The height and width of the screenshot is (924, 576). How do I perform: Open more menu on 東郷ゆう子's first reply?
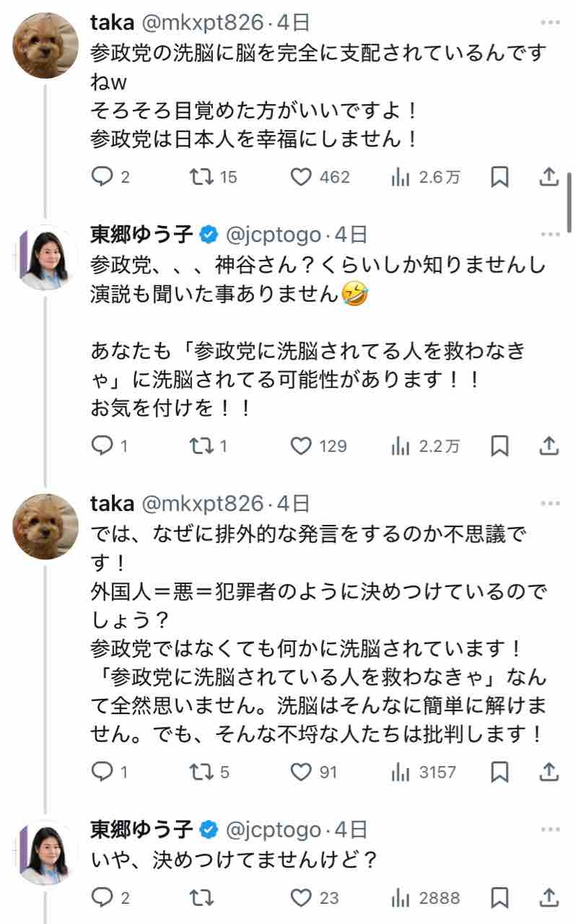click(550, 235)
